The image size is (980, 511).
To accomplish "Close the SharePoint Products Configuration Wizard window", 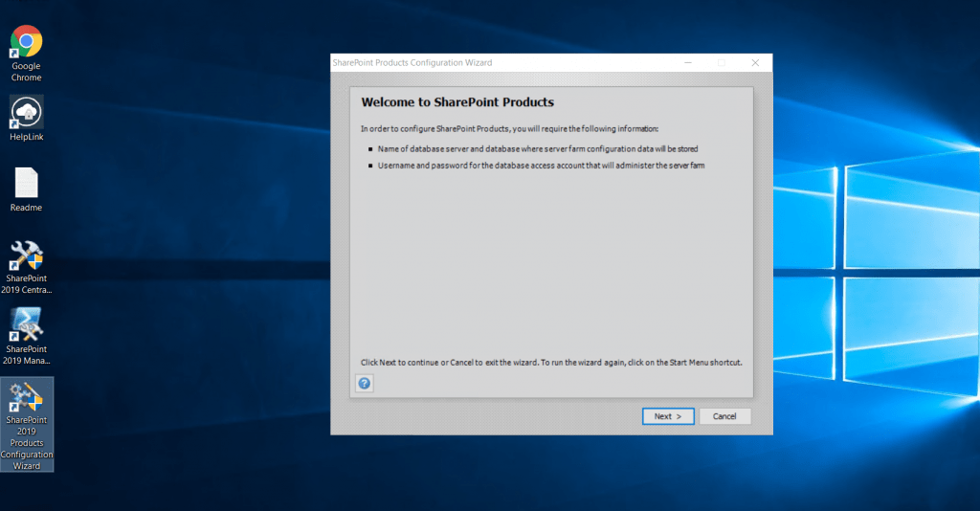I will point(755,63).
